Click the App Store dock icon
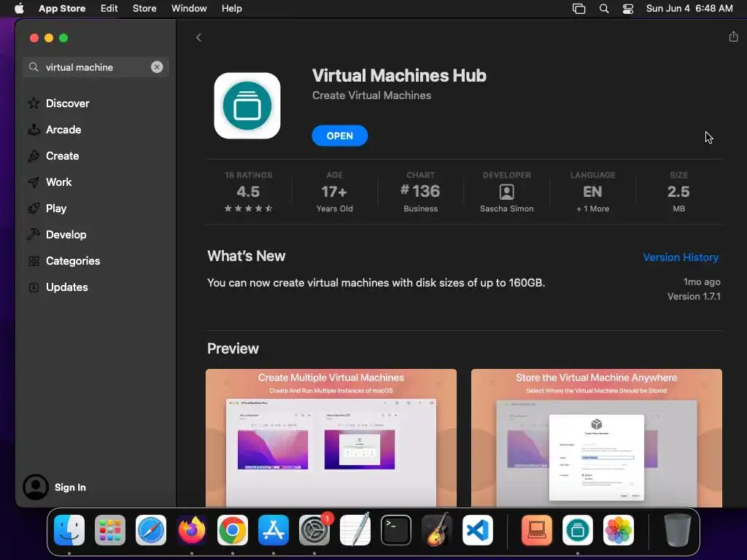This screenshot has width=747, height=560. tap(274, 530)
